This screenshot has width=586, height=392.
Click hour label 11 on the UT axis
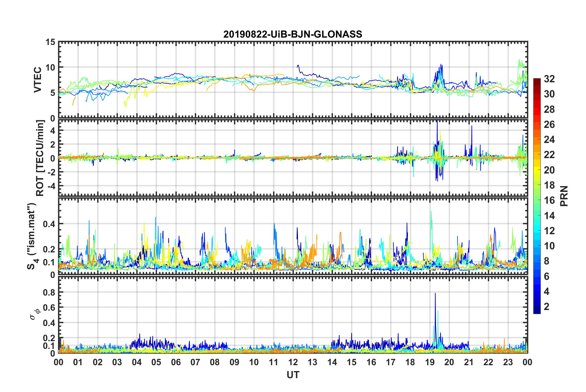274,362
